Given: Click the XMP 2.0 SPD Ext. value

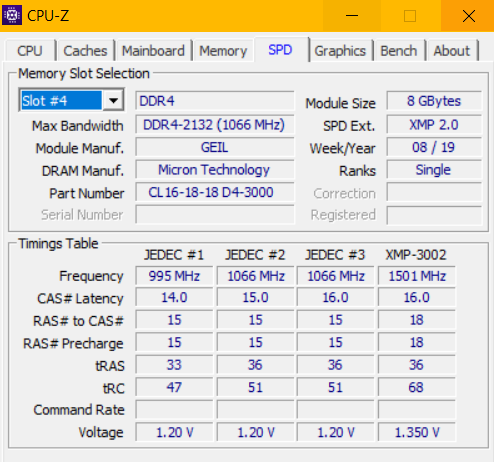Looking at the screenshot, I should (x=434, y=125).
